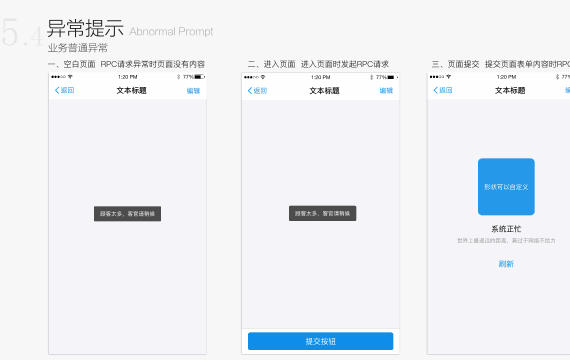Click Wi-Fi icon in second phone status bar
570x360 pixels.
(x=263, y=77)
